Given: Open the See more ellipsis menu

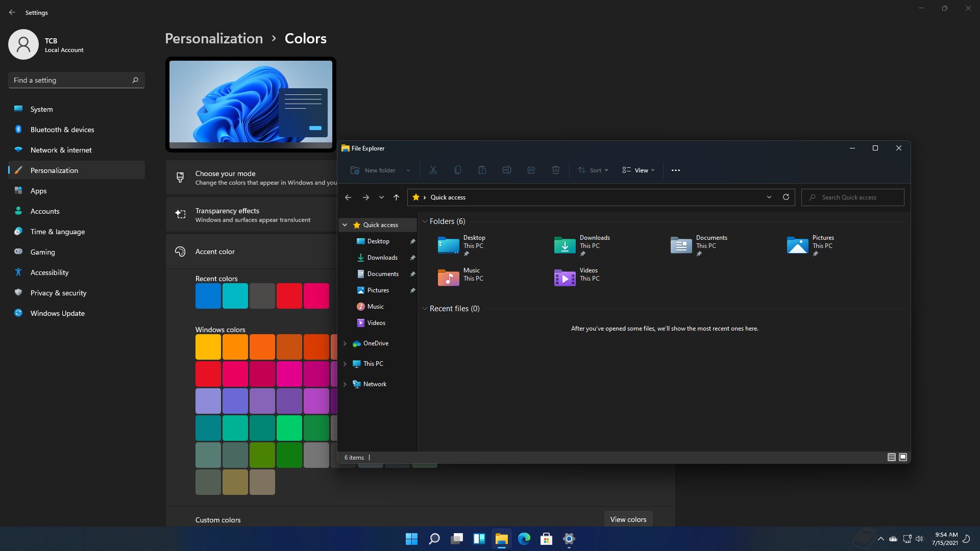Looking at the screenshot, I should [675, 170].
